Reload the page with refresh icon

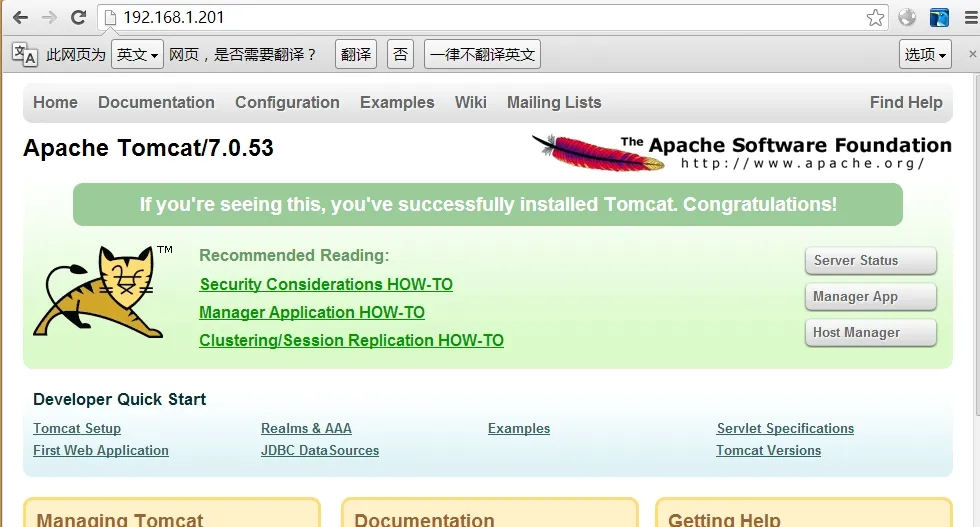pos(78,18)
